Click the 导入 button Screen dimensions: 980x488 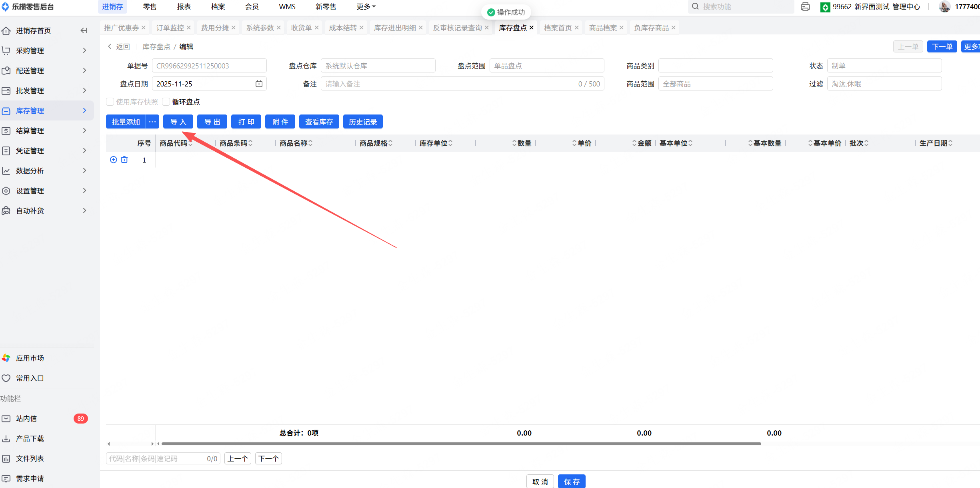pos(178,122)
